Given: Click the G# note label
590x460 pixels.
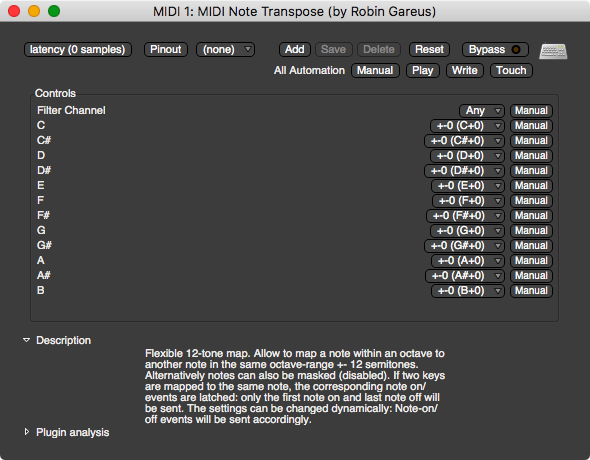Looking at the screenshot, I should (44, 245).
